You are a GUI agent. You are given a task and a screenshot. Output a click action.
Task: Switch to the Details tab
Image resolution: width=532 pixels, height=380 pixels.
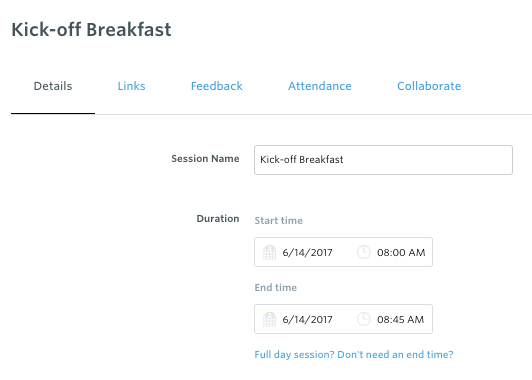[x=53, y=86]
